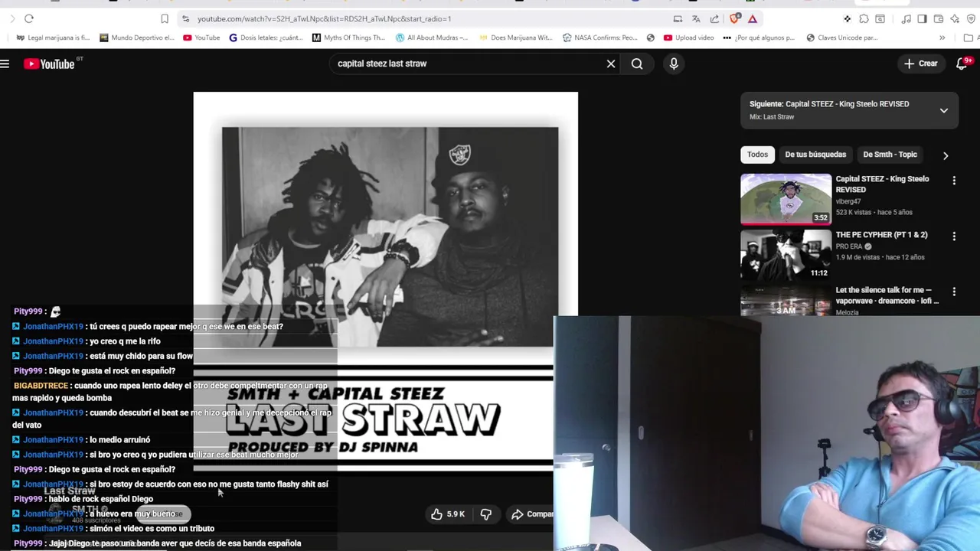Image resolution: width=980 pixels, height=551 pixels.
Task: Select the Todos filter chip
Action: [757, 155]
